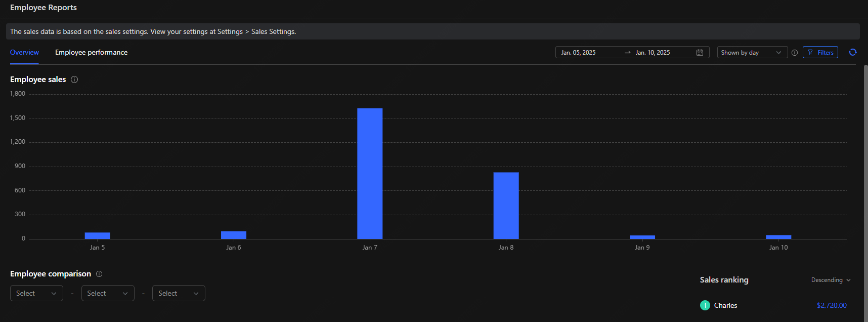This screenshot has height=322, width=868.
Task: Open the second employee Select dropdown
Action: (x=108, y=293)
